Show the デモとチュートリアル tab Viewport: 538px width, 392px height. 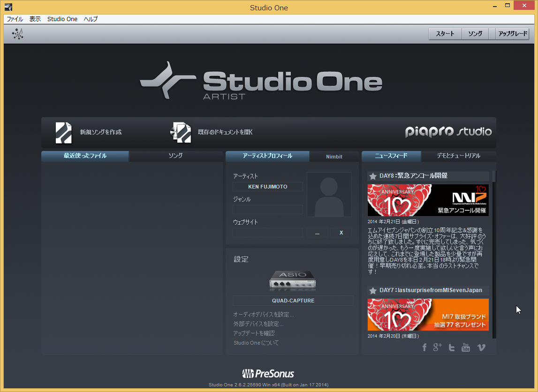pos(458,156)
